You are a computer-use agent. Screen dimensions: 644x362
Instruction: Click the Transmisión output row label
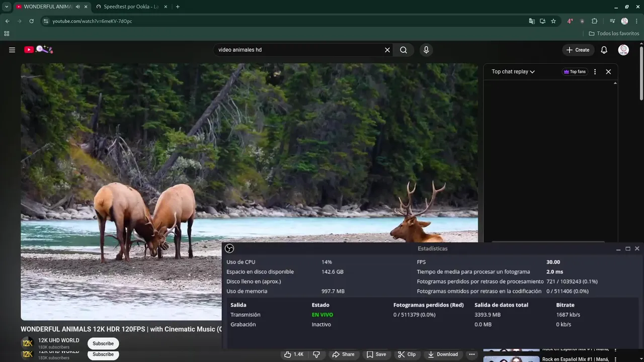pos(246,315)
